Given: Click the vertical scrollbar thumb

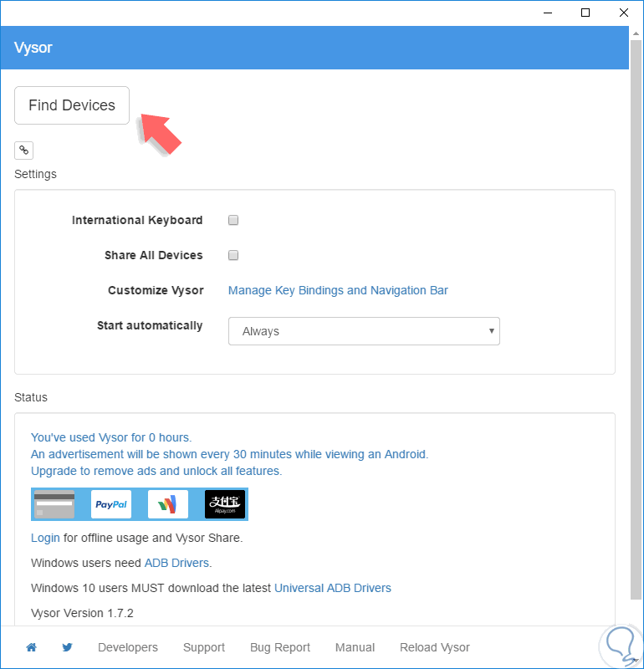Looking at the screenshot, I should (x=636, y=320).
